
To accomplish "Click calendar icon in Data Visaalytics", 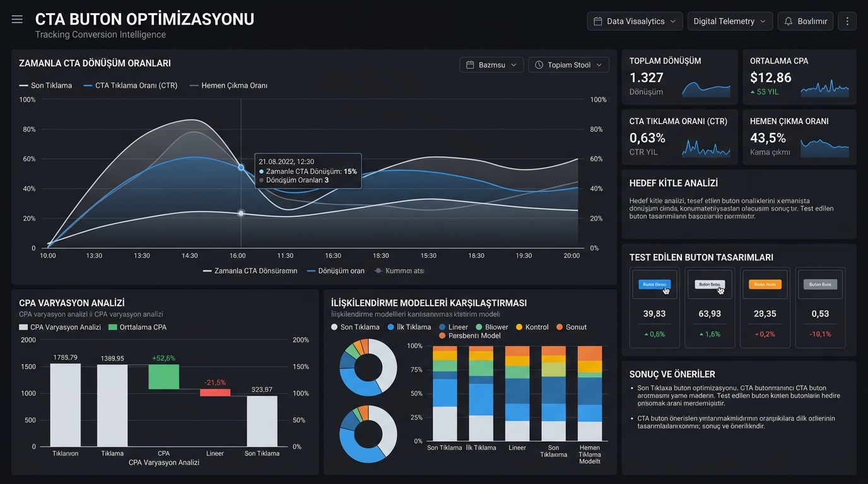I will click(x=597, y=21).
